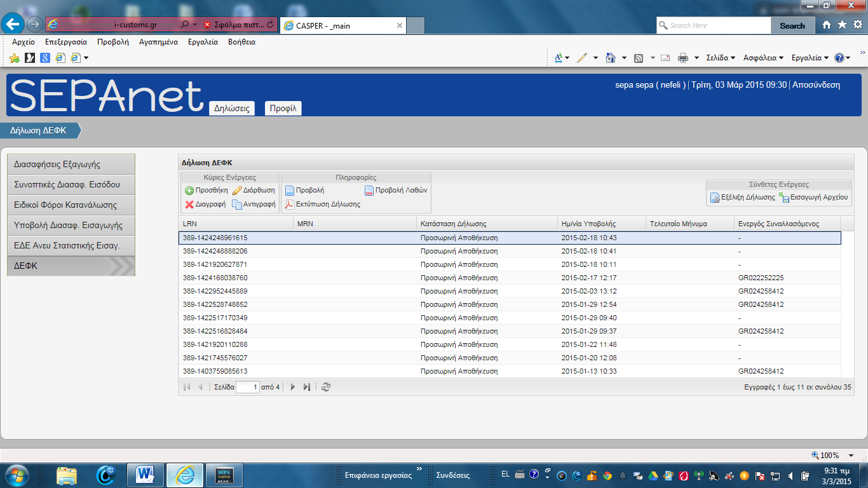Screen dimensions: 868x488
Task: Click the page number input field
Action: pos(247,387)
